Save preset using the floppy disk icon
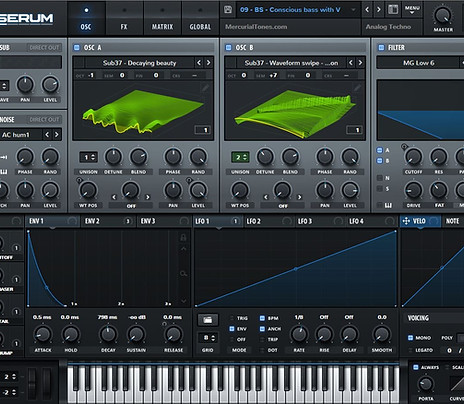The image size is (464, 404). [x=228, y=9]
